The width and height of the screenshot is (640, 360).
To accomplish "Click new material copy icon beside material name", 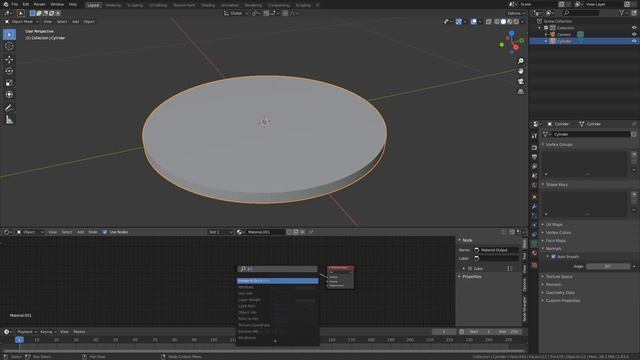I will (296, 232).
